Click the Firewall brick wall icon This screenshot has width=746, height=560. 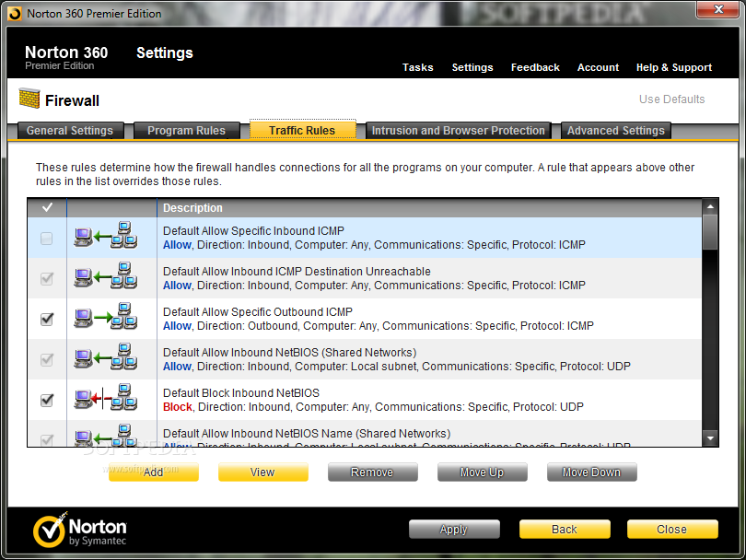click(x=29, y=99)
